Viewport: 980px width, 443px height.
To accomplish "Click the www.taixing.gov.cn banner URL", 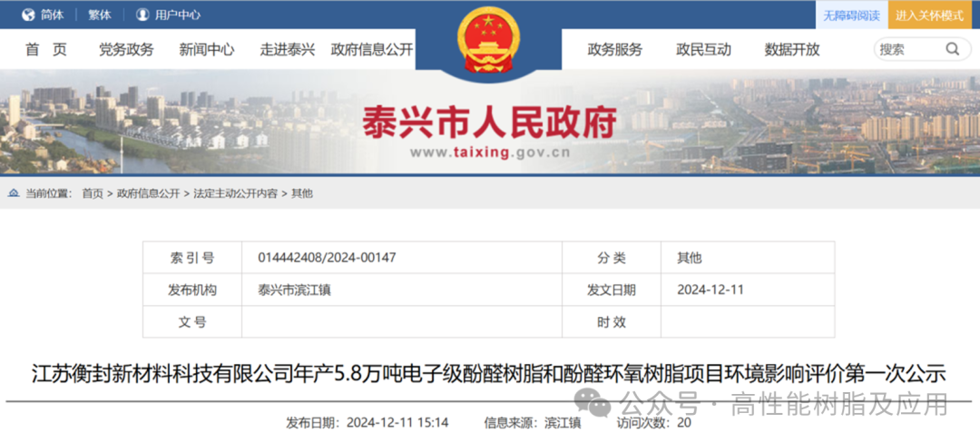I will coord(489,153).
